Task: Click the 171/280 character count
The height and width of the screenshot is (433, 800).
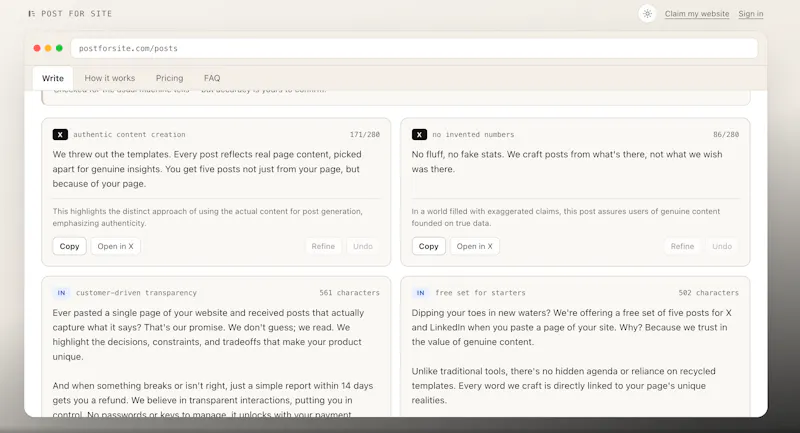Action: pos(365,135)
